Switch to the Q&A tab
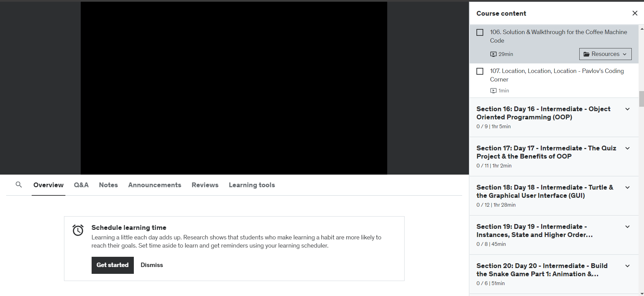The height and width of the screenshot is (296, 644). click(81, 185)
